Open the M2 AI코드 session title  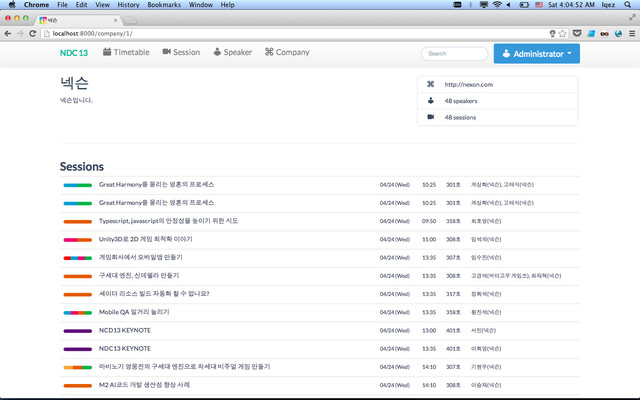tap(144, 385)
